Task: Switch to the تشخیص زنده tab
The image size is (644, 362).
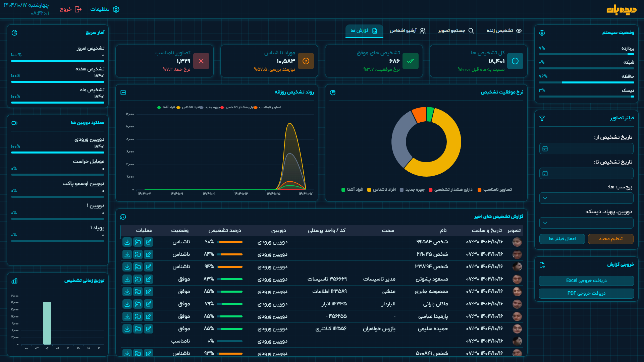Action: click(x=501, y=31)
